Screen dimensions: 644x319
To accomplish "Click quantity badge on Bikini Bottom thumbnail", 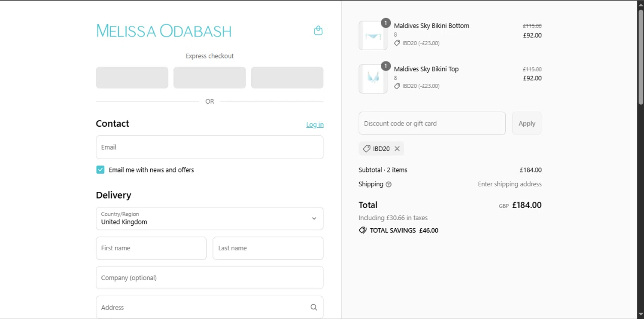I will [386, 23].
